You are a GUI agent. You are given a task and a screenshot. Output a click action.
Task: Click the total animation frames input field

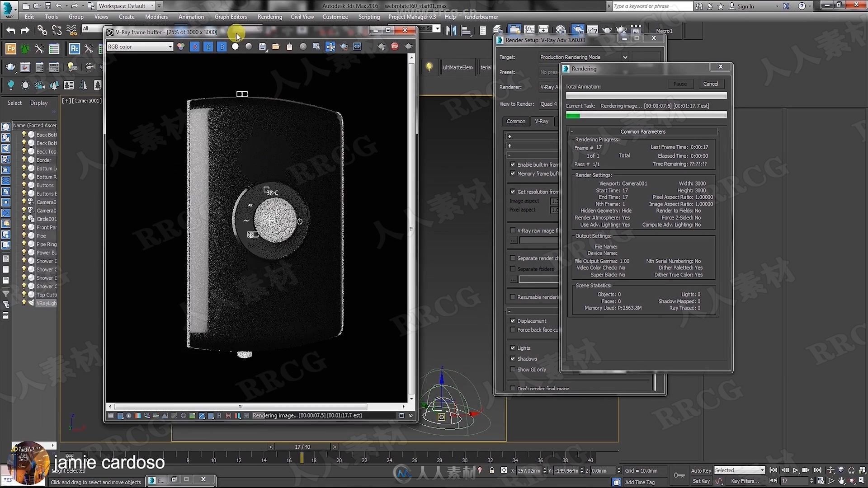coord(645,95)
